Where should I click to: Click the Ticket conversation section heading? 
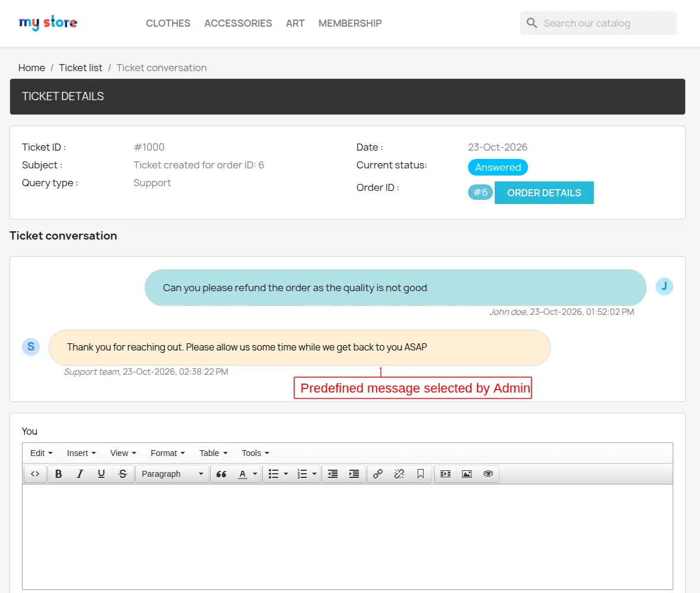[x=63, y=235]
